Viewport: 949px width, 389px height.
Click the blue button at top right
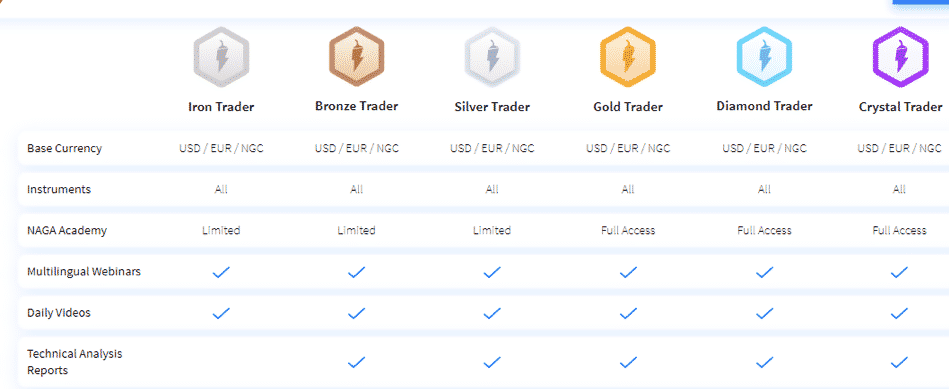[921, 2]
